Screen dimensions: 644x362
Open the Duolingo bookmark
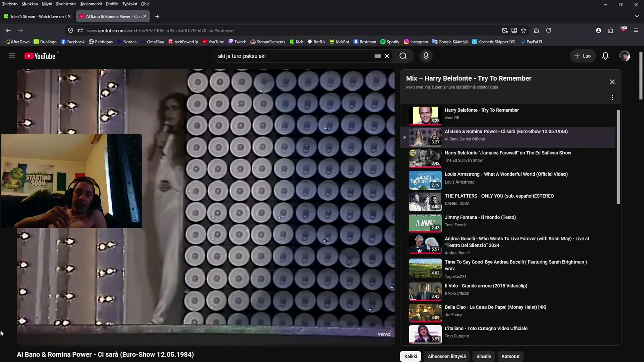click(x=45, y=42)
